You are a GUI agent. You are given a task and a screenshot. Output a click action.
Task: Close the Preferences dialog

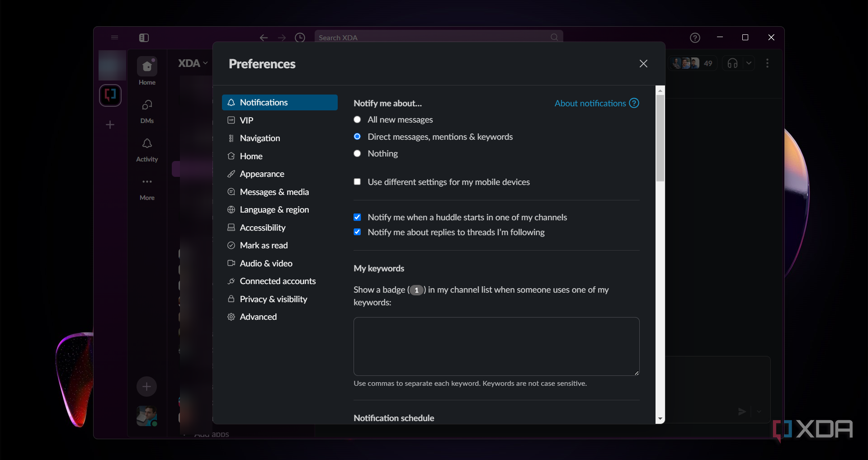point(643,64)
